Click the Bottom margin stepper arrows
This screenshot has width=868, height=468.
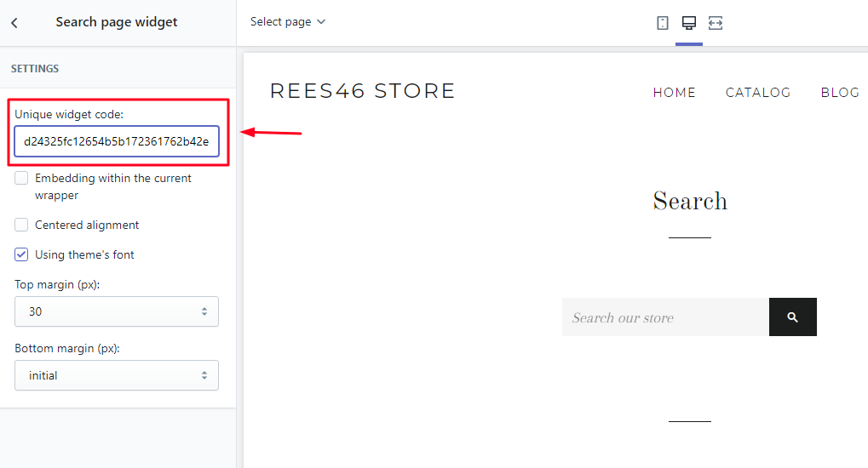204,375
